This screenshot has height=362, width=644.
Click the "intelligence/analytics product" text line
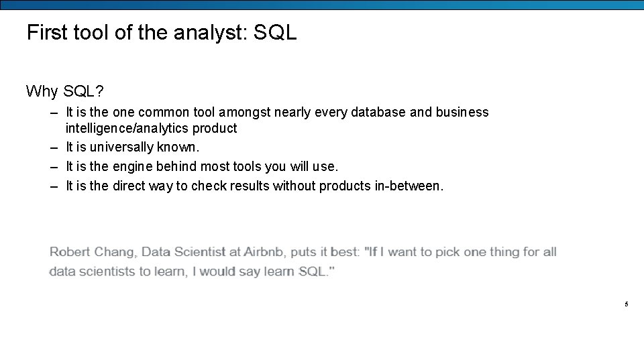pyautogui.click(x=151, y=128)
